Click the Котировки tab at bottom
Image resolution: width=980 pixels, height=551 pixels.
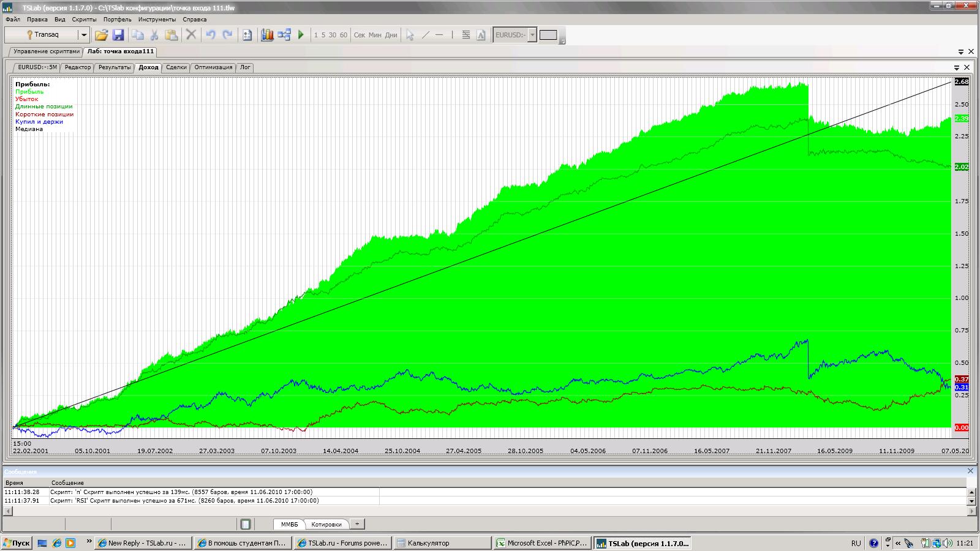click(326, 524)
